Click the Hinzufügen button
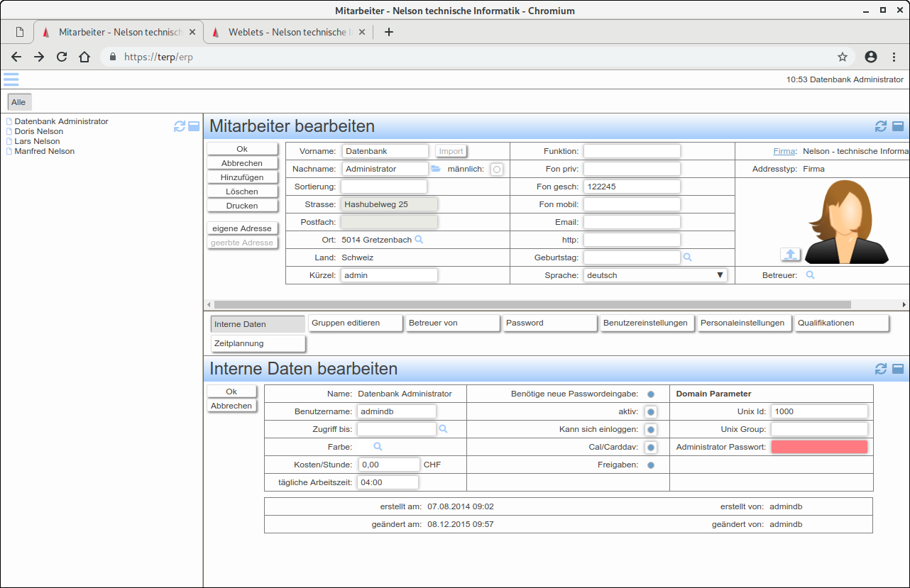910x588 pixels. (x=242, y=177)
